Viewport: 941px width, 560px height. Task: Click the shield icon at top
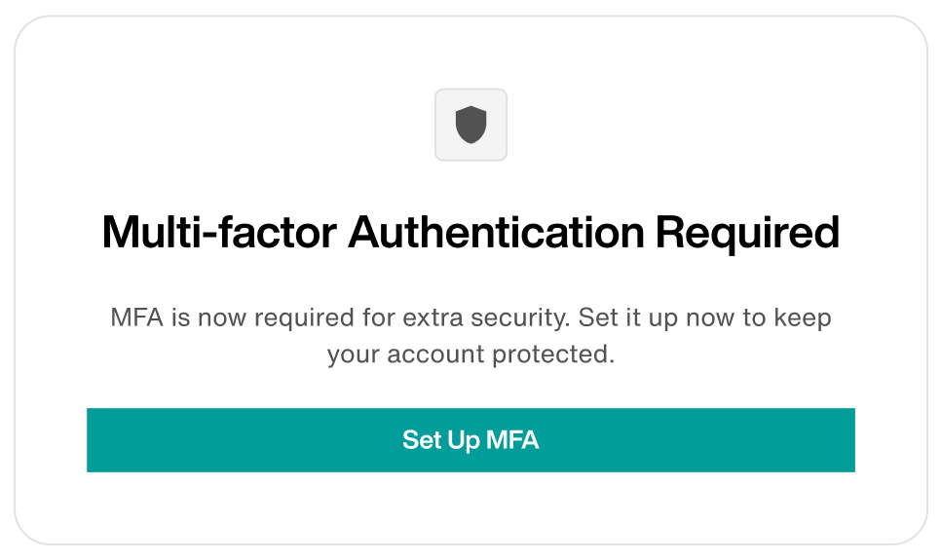pos(470,125)
